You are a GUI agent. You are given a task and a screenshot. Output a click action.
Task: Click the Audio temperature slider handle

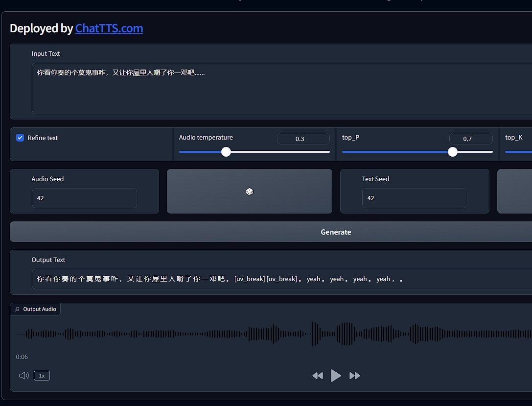[226, 152]
